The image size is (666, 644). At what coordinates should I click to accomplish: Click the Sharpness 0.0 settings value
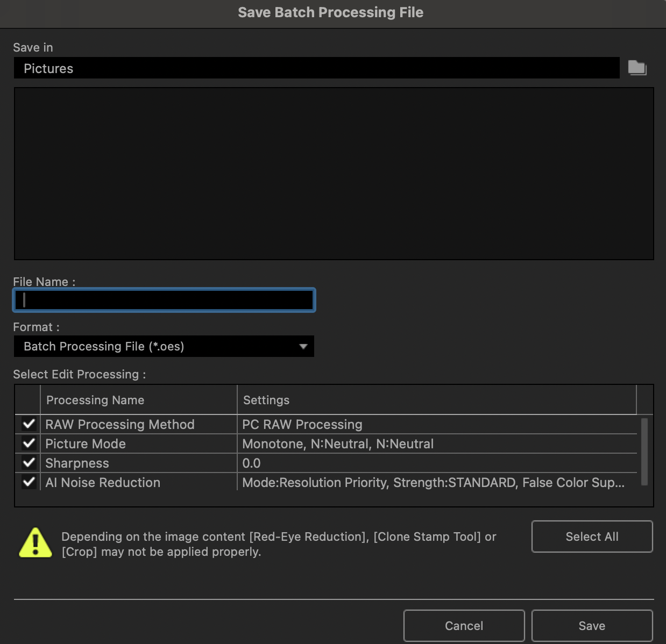(x=252, y=463)
